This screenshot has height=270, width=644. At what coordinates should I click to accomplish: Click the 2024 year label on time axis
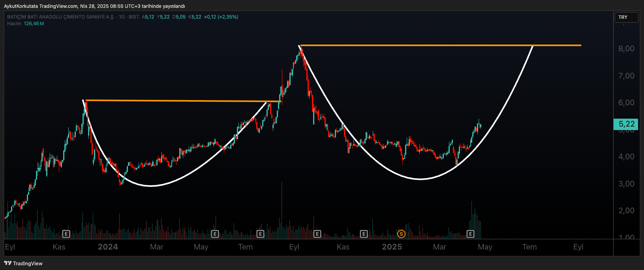108,247
